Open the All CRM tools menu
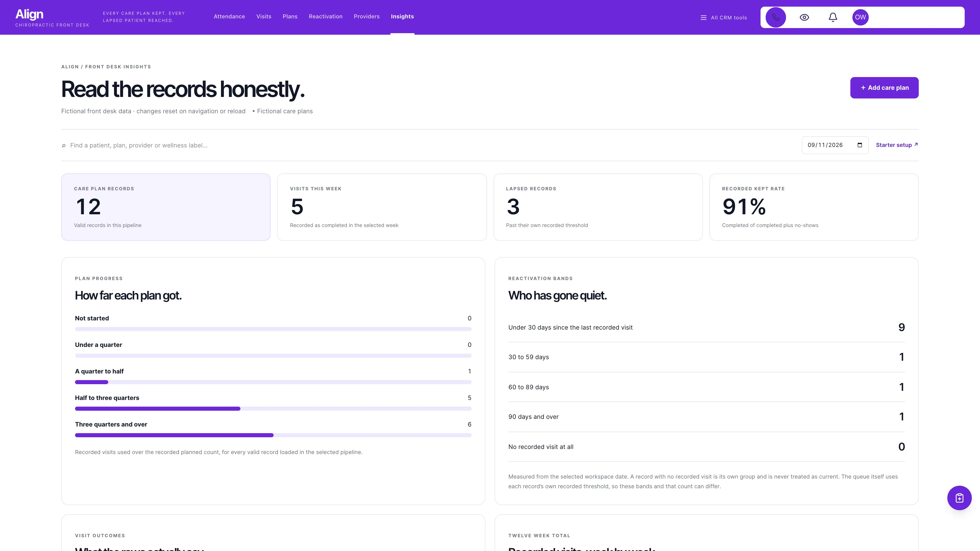Screen dimensions: 980x551 pos(724,18)
